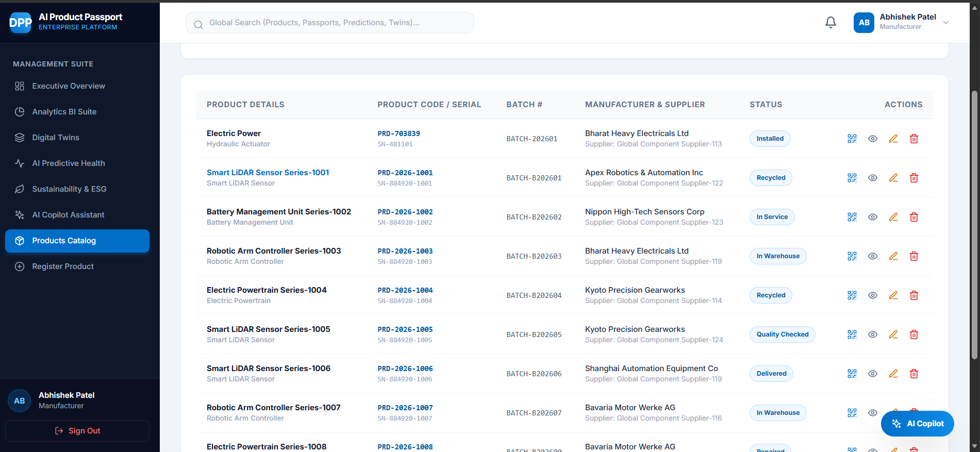The image size is (980, 452).
Task: Click batch number BATCH-B202604
Action: coord(534,295)
